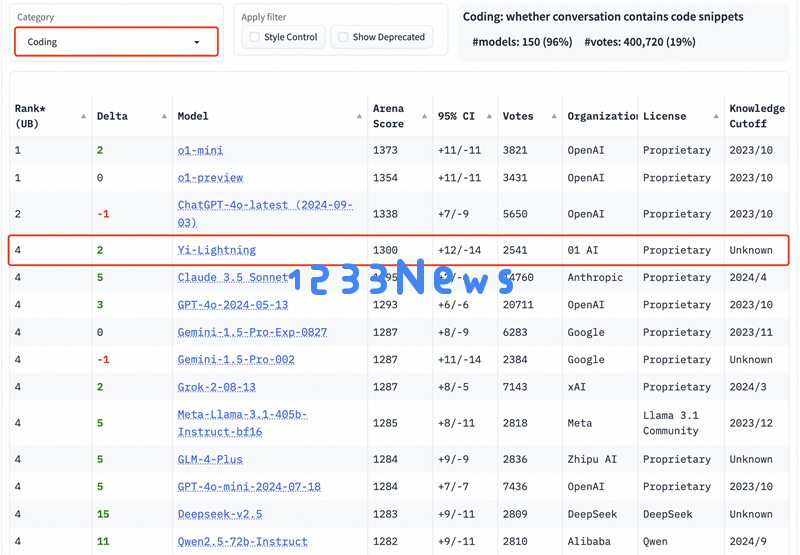Open the Category dropdown showing Coding
800x555 pixels.
pyautogui.click(x=116, y=42)
